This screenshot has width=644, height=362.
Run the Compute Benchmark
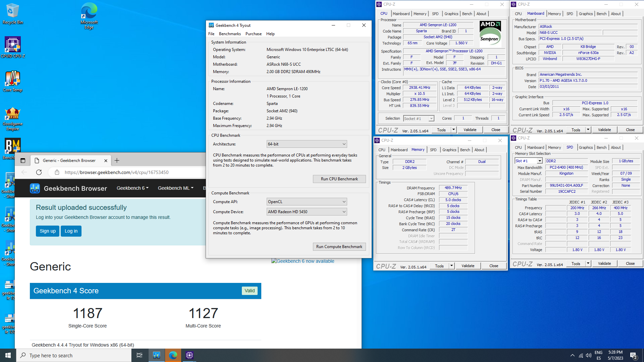339,247
